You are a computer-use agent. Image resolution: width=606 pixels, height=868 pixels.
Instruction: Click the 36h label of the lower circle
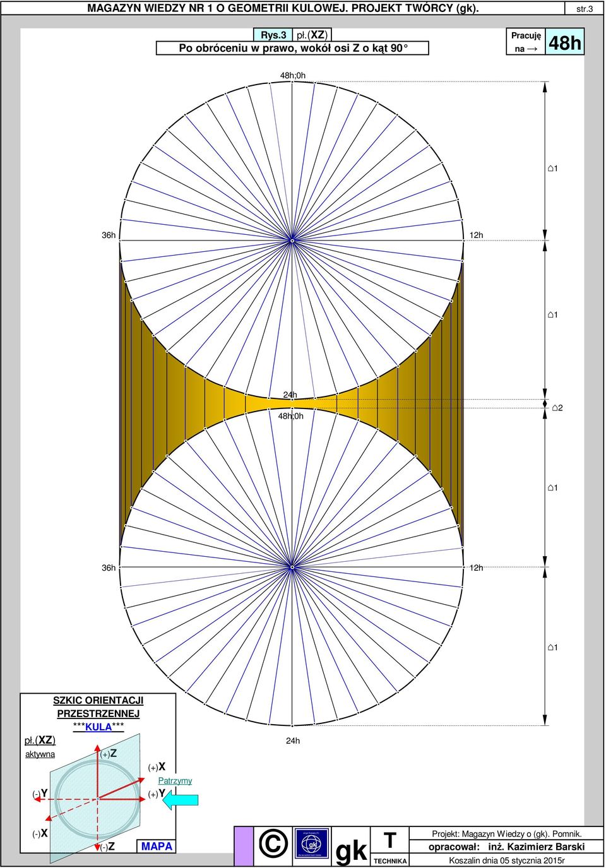pyautogui.click(x=109, y=568)
